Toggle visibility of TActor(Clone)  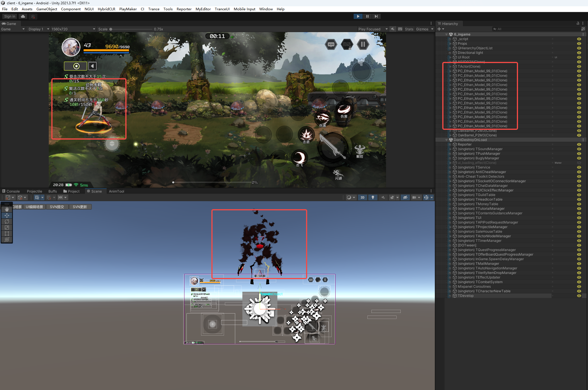click(x=579, y=66)
